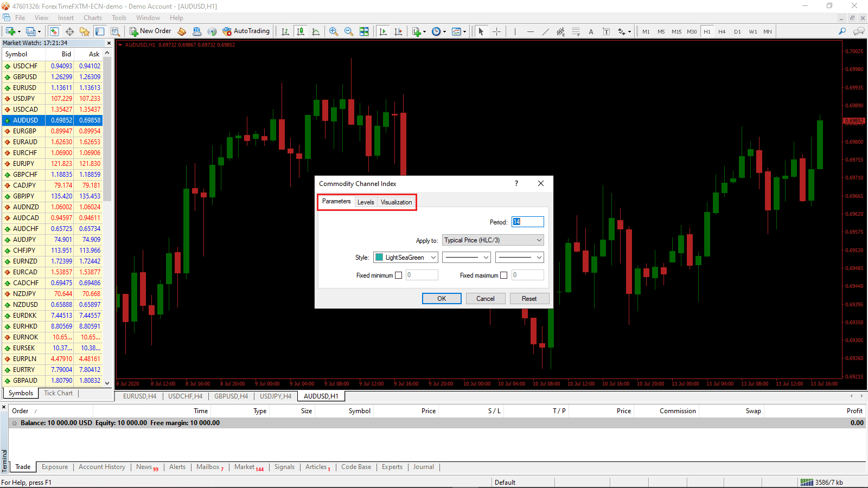868x488 pixels.
Task: Zoom in on the chart
Action: click(333, 31)
